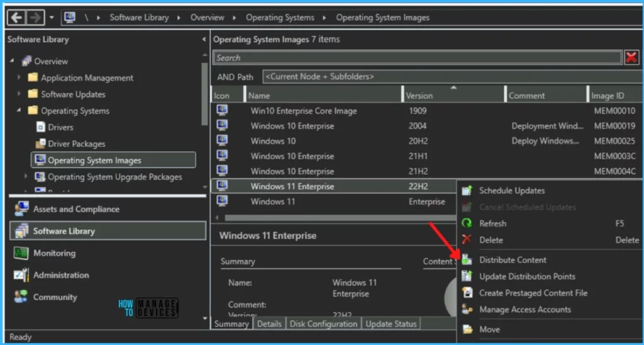The height and width of the screenshot is (345, 644).
Task: Sort by the Name column header
Action: 323,96
